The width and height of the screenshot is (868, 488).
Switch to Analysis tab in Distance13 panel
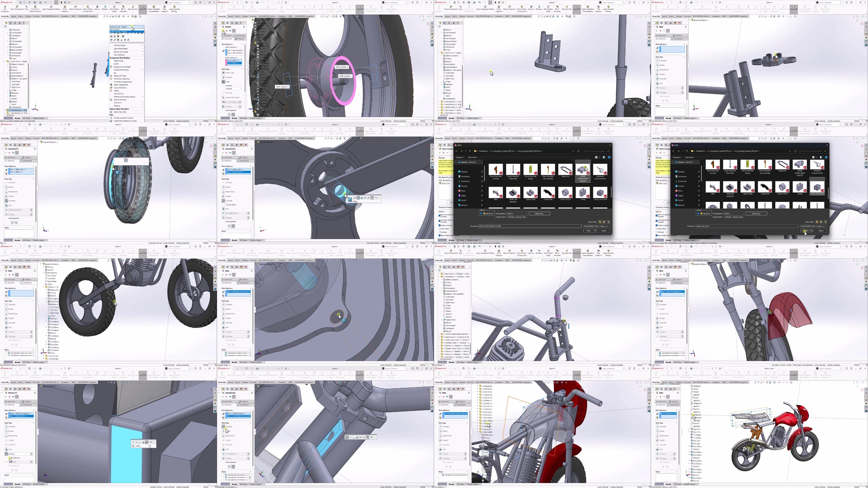pyautogui.click(x=29, y=402)
